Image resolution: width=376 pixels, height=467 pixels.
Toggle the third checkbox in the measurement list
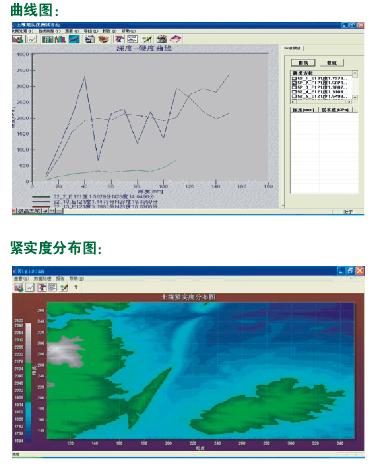pyautogui.click(x=294, y=87)
